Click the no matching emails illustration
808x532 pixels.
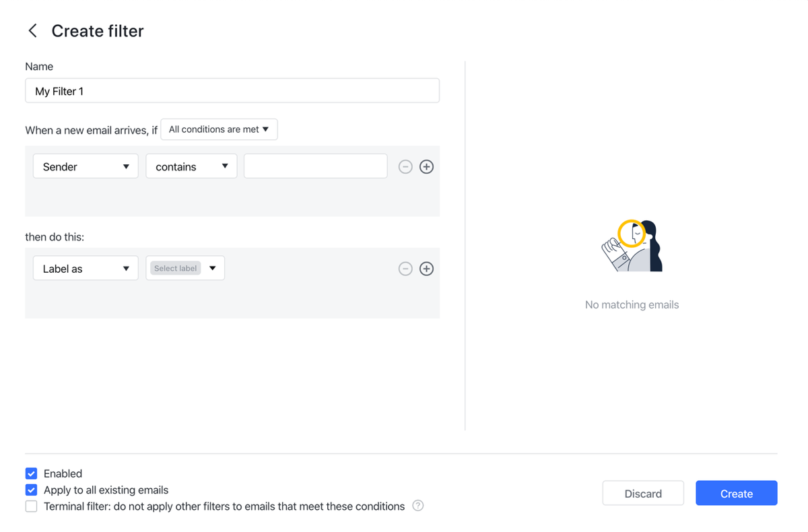pyautogui.click(x=632, y=246)
